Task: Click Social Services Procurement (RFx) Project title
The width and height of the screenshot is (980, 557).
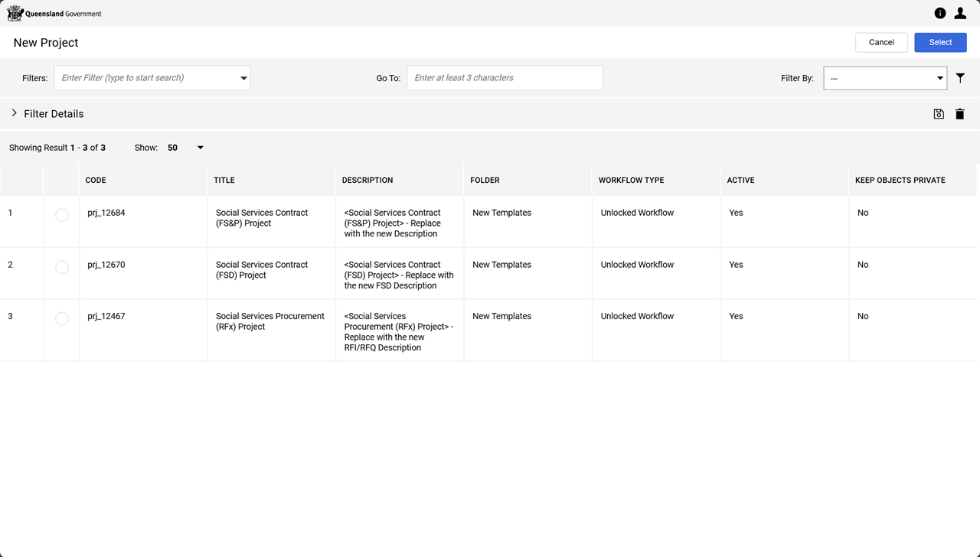Action: point(269,321)
